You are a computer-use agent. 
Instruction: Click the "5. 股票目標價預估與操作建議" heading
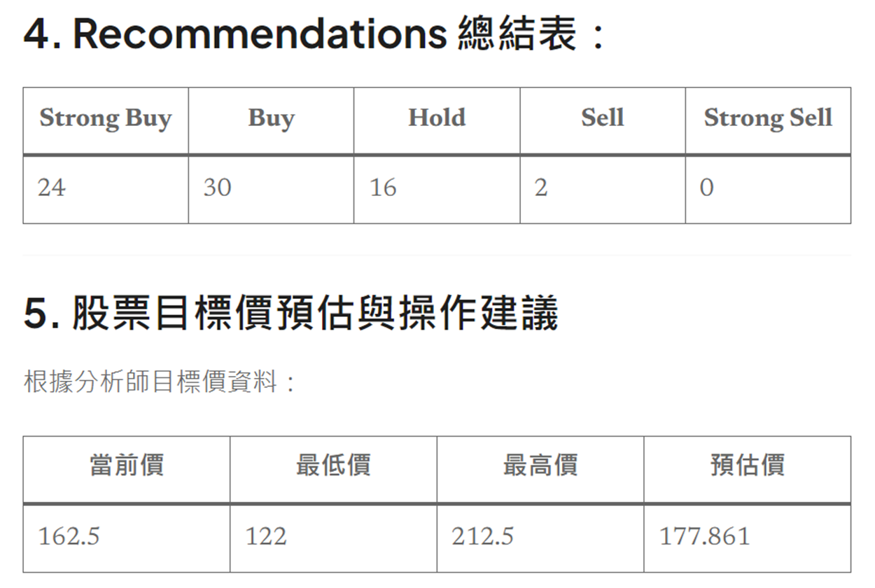(291, 313)
